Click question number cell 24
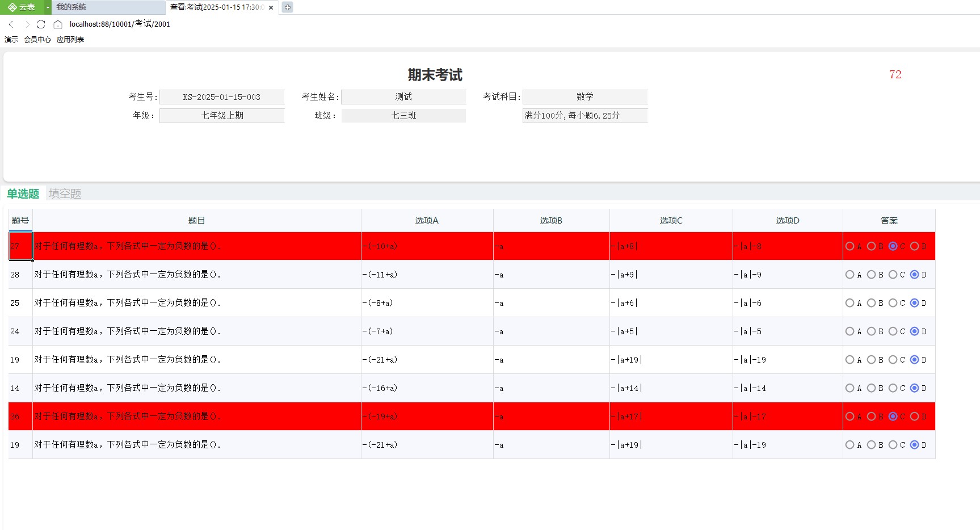 [20, 331]
